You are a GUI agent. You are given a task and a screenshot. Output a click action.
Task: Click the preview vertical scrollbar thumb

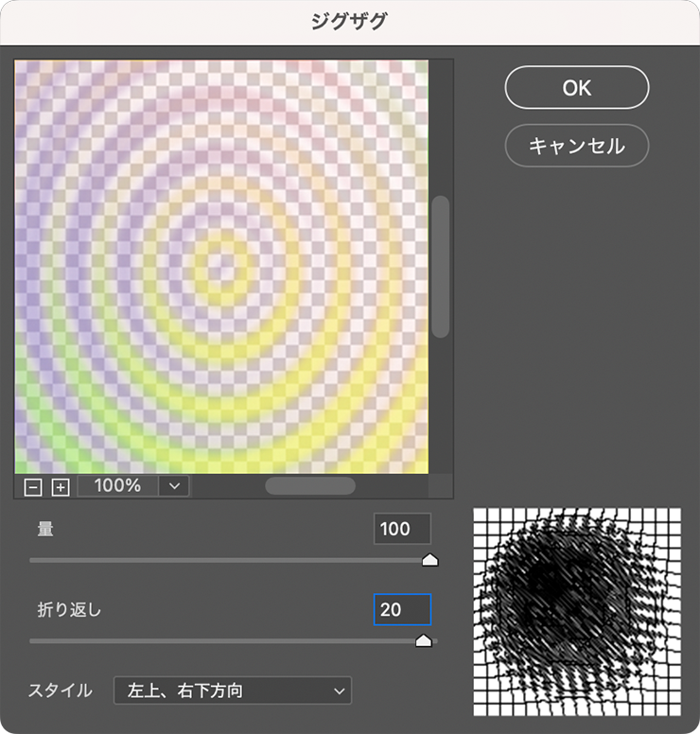pos(441,266)
